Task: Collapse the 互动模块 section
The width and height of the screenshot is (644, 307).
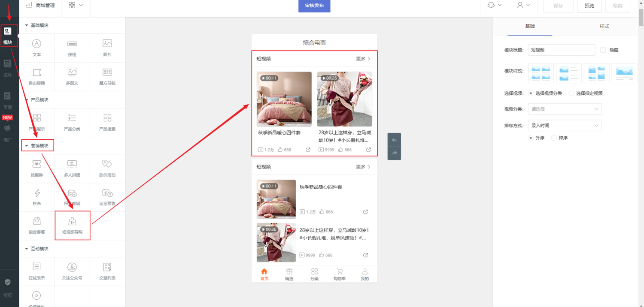Action: [x=36, y=249]
